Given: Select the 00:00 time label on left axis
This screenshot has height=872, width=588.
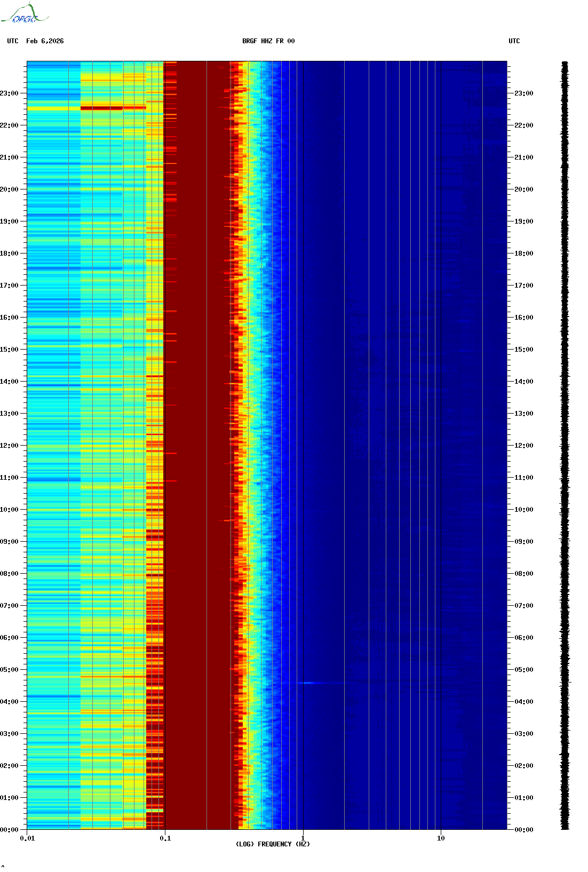Looking at the screenshot, I should 9,830.
